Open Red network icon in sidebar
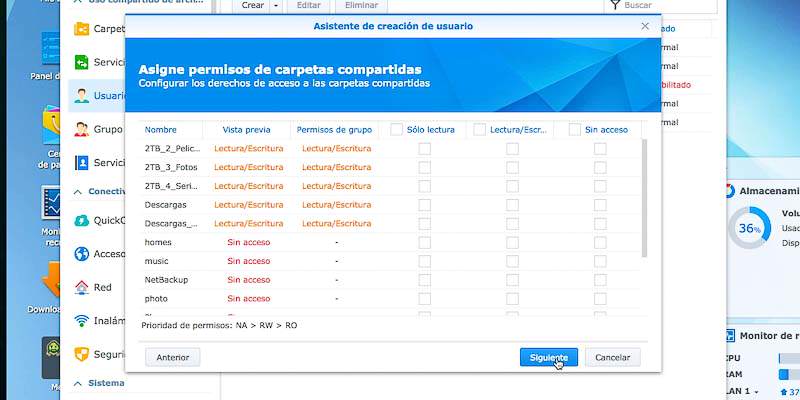 click(x=81, y=287)
